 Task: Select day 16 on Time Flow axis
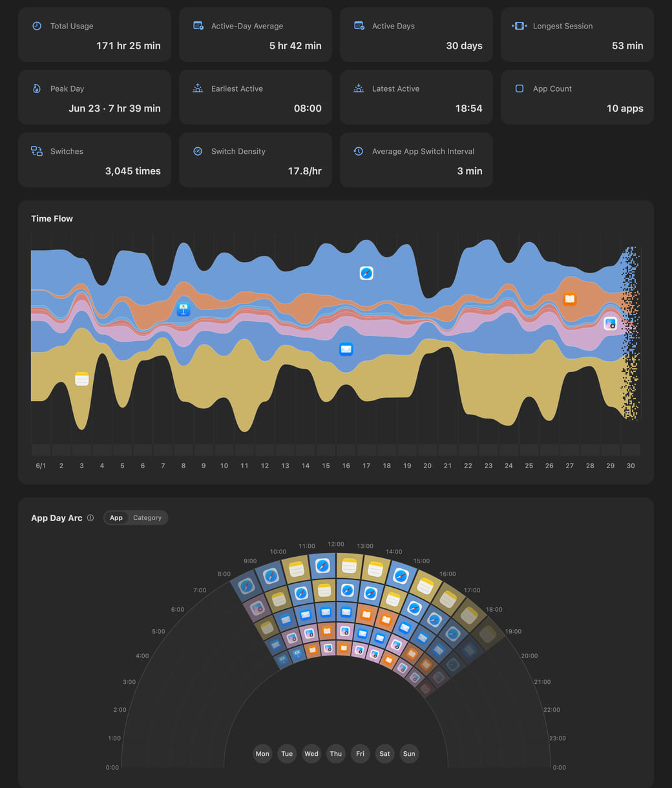pos(346,466)
